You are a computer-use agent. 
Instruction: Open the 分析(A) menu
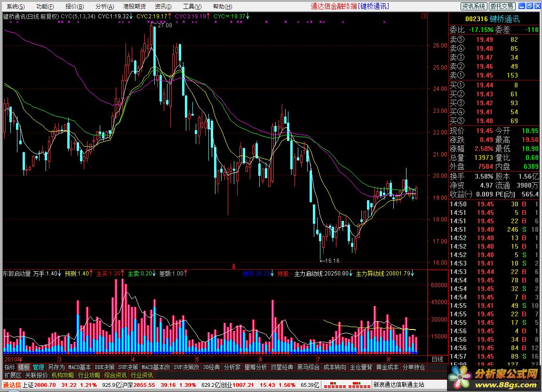105,7
